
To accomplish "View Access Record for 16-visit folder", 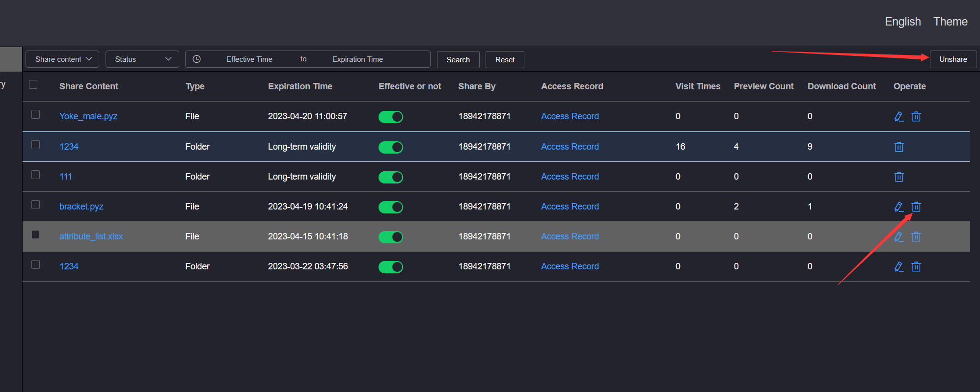I will coord(570,147).
